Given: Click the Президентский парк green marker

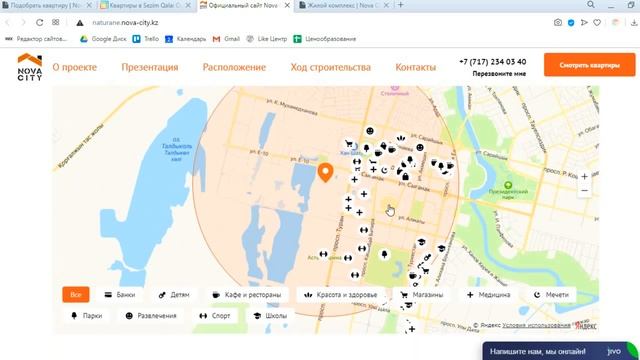Looking at the screenshot, I should point(508,185).
